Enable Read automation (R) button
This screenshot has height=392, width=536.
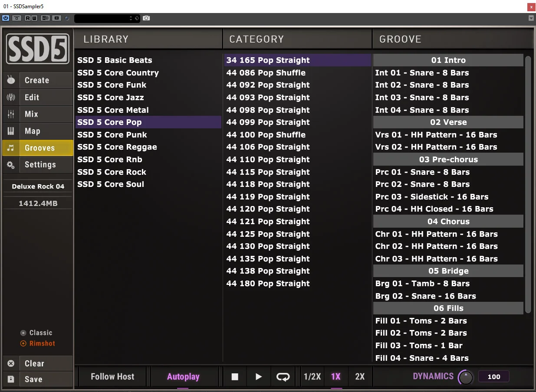tap(28, 18)
